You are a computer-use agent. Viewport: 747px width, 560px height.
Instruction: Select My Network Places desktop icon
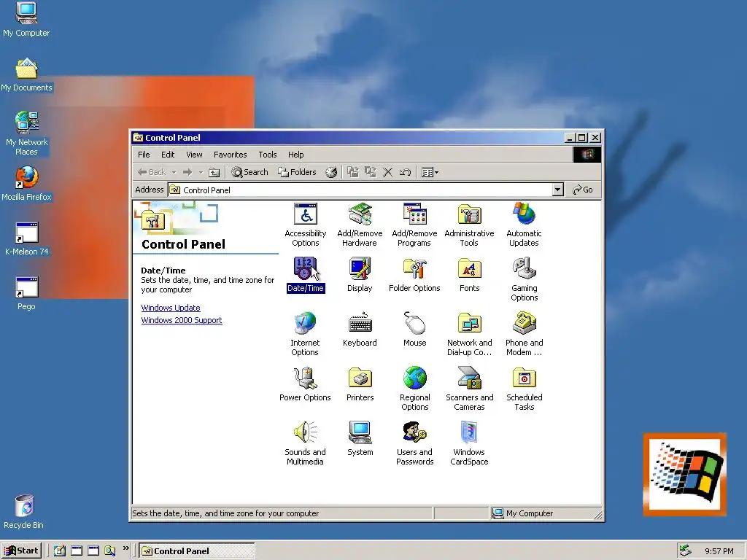pyautogui.click(x=27, y=133)
